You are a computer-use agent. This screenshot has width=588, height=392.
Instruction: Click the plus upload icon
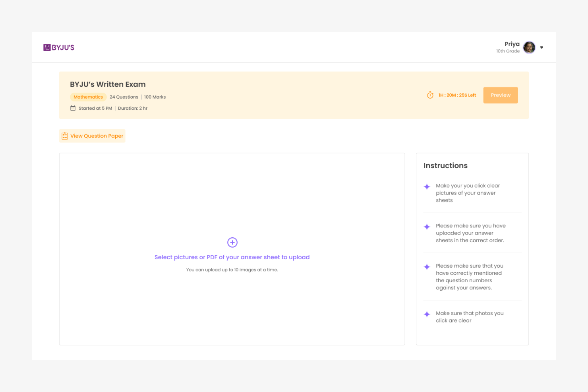[232, 242]
